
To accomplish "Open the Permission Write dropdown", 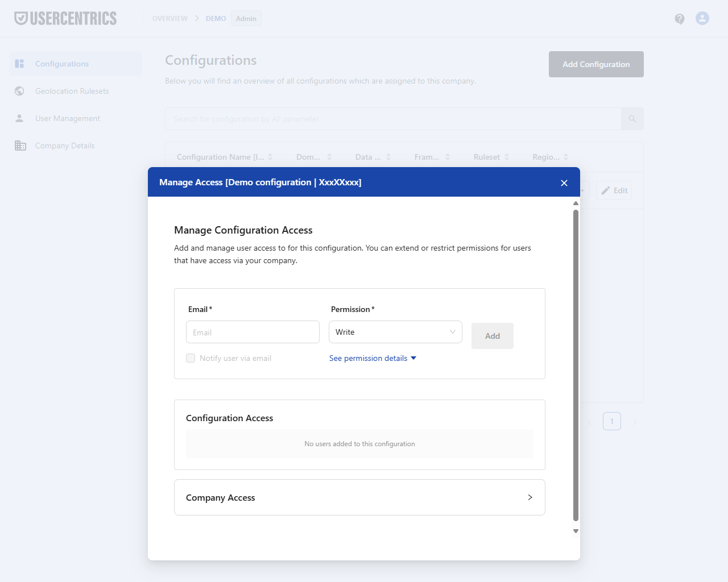I will [395, 332].
